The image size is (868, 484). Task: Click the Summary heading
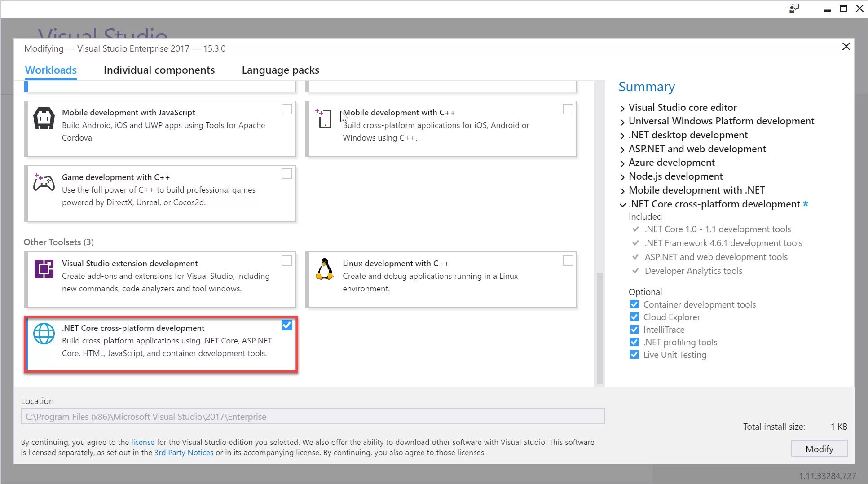647,87
